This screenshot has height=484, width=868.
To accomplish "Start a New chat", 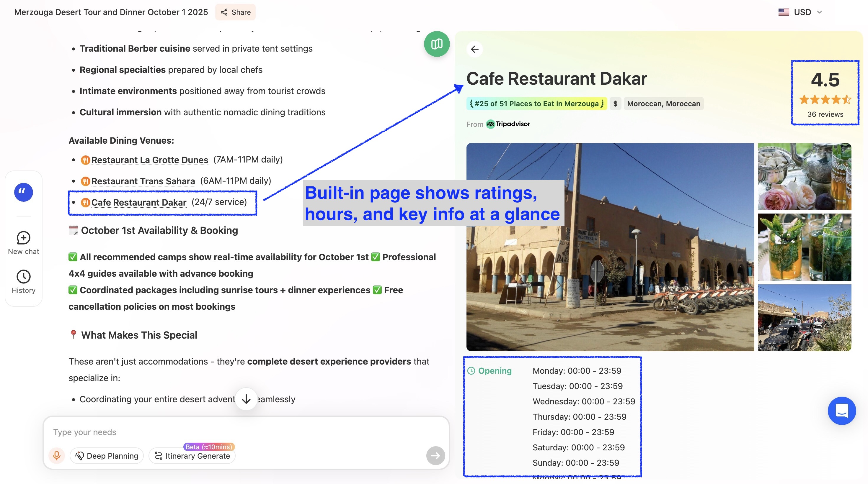I will click(x=24, y=243).
